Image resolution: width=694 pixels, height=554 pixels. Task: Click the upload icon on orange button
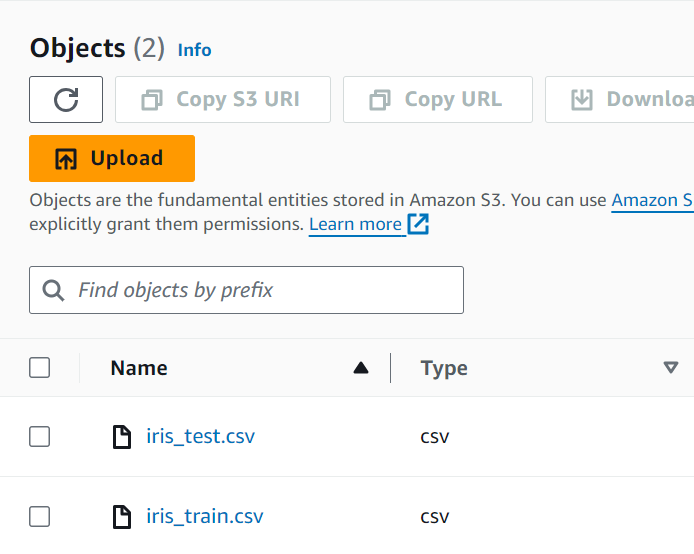pyautogui.click(x=66, y=158)
